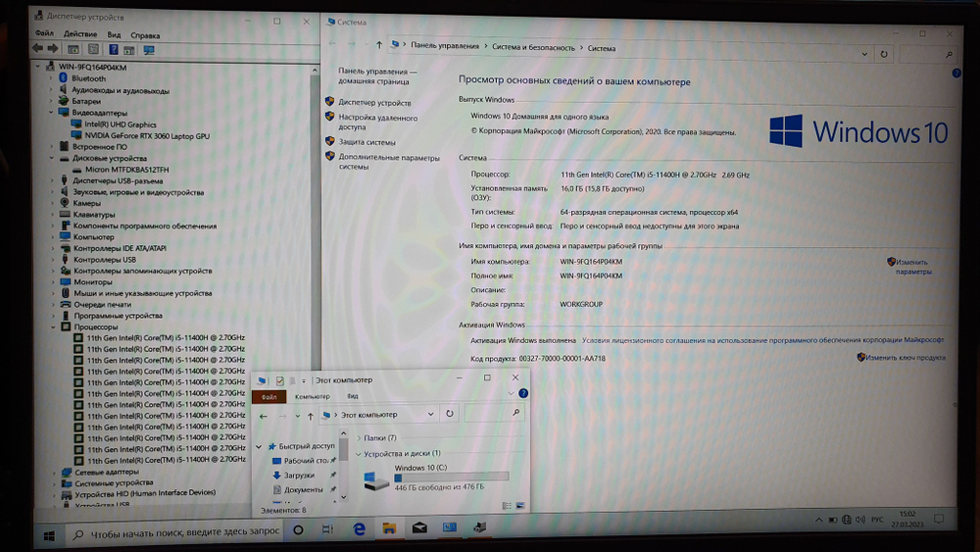This screenshot has height=552, width=980.
Task: Switch to large icons view in explorer
Action: 520,506
